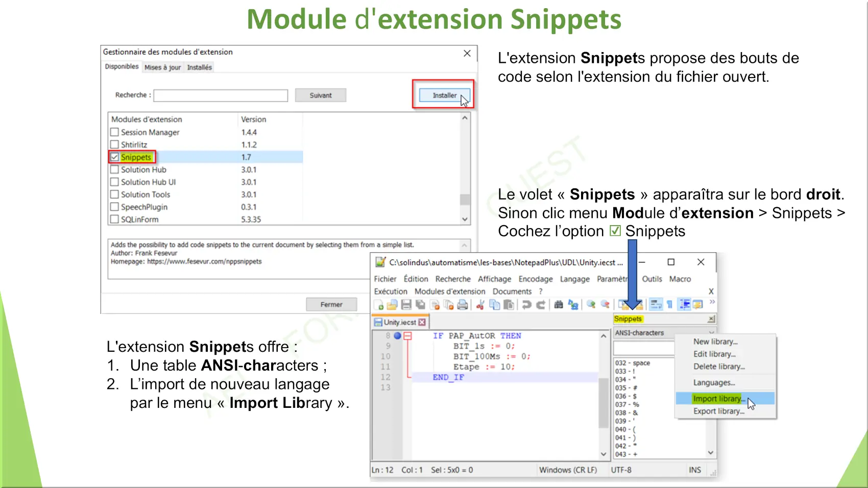Click the Print toolbar icon
Screen dimensions: 868x488
pyautogui.click(x=463, y=305)
